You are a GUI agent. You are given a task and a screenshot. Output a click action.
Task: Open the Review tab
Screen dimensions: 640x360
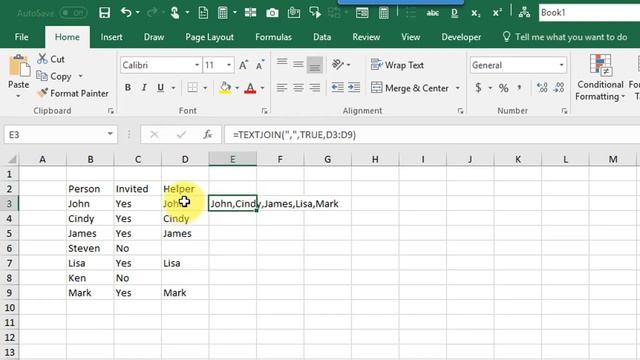coord(366,37)
